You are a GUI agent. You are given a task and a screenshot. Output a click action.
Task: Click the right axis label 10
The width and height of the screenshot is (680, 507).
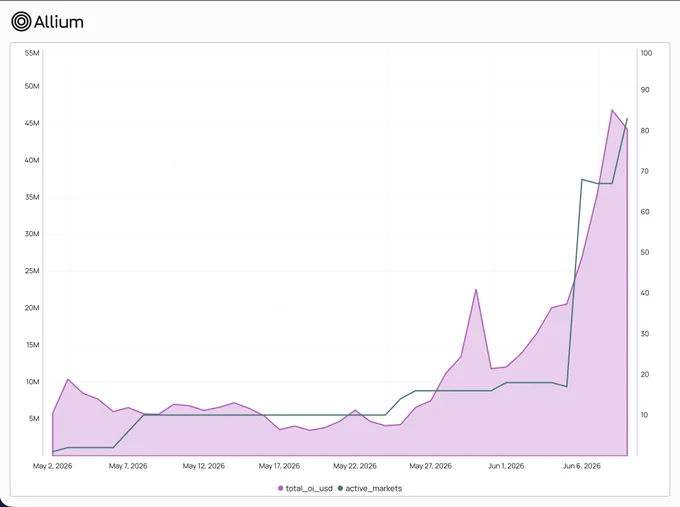coord(644,415)
